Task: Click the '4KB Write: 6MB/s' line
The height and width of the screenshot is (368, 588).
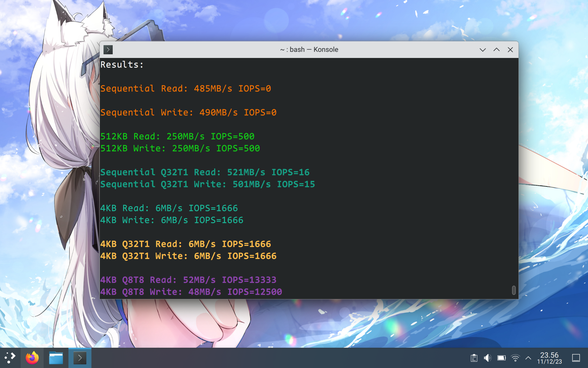Action: (172, 220)
